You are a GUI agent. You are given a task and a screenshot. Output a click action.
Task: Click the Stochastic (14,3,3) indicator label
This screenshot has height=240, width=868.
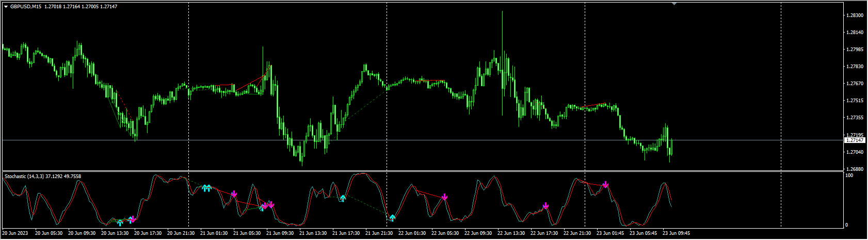43,177
